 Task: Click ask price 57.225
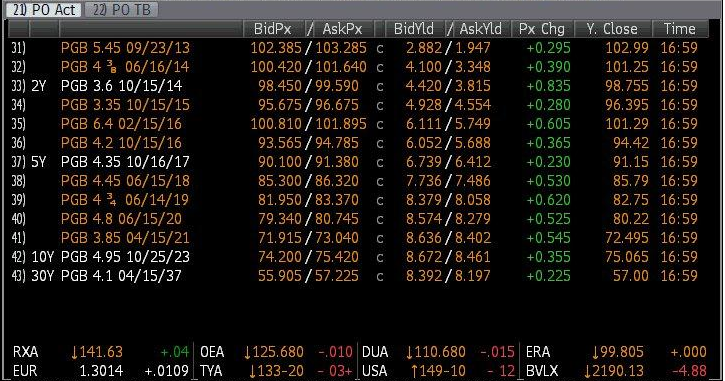tap(337, 276)
